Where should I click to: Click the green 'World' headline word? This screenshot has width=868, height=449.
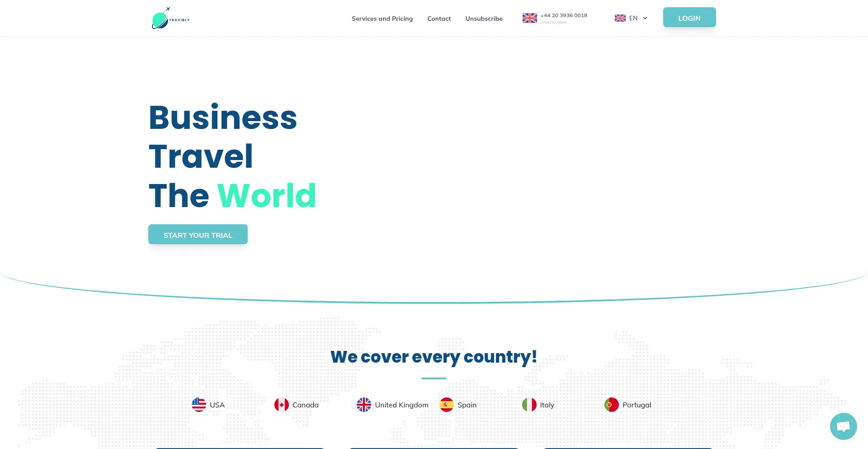(267, 195)
